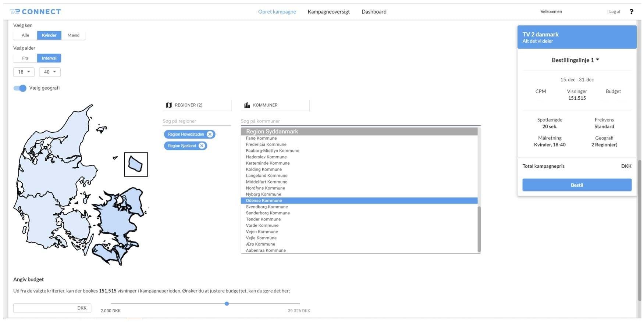
Task: Open the maximum age 40 dropdown
Action: click(x=50, y=72)
